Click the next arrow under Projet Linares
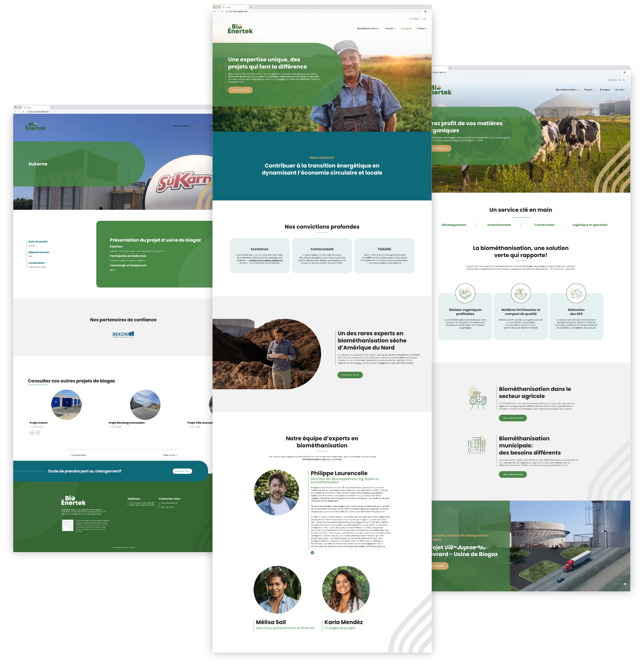The width and height of the screenshot is (644, 666). [x=38, y=433]
